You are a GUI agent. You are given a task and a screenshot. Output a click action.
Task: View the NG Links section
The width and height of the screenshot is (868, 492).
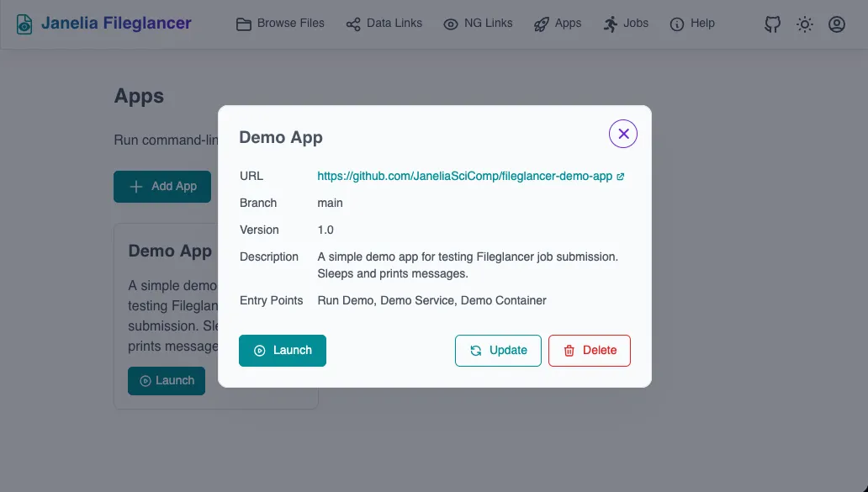point(478,24)
